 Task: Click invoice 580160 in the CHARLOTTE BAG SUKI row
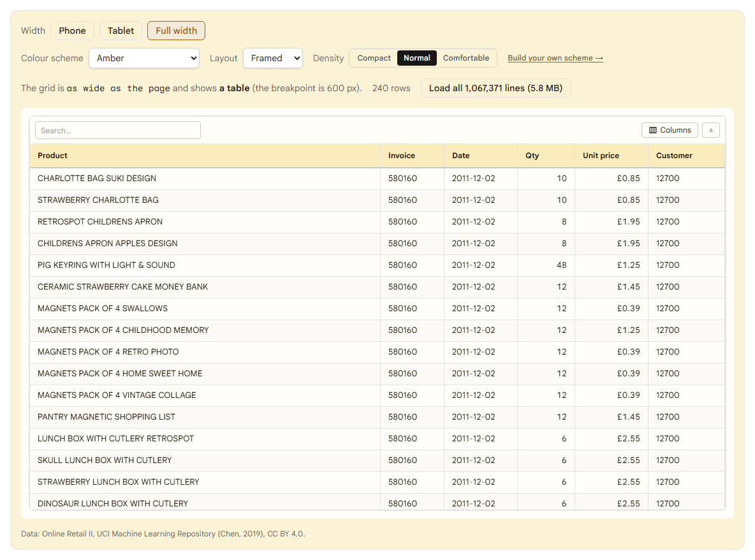pos(412,179)
